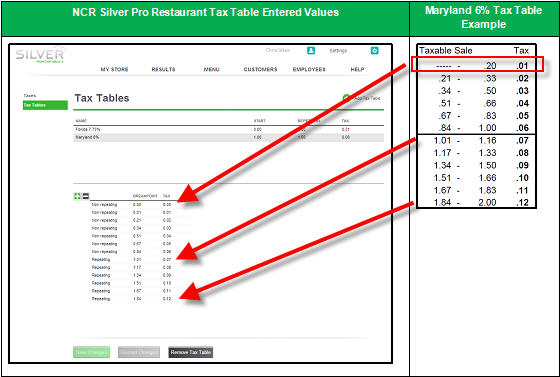The height and width of the screenshot is (377, 560).
Task: Open the MENU navigation item
Action: coord(211,69)
